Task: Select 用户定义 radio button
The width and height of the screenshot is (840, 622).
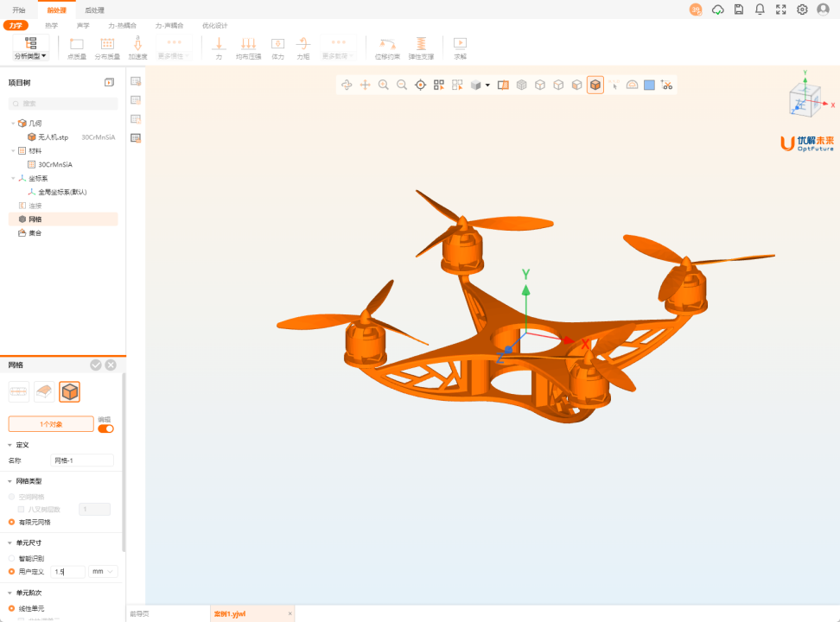Action: 11,572
